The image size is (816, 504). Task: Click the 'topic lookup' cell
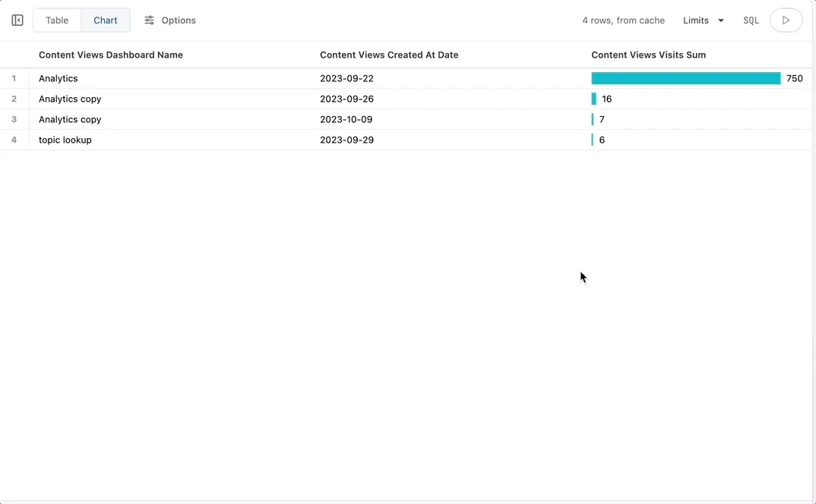click(65, 140)
